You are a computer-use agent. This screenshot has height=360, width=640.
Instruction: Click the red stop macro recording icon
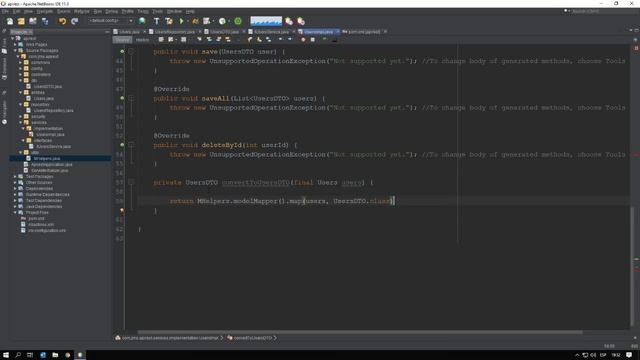point(303,40)
